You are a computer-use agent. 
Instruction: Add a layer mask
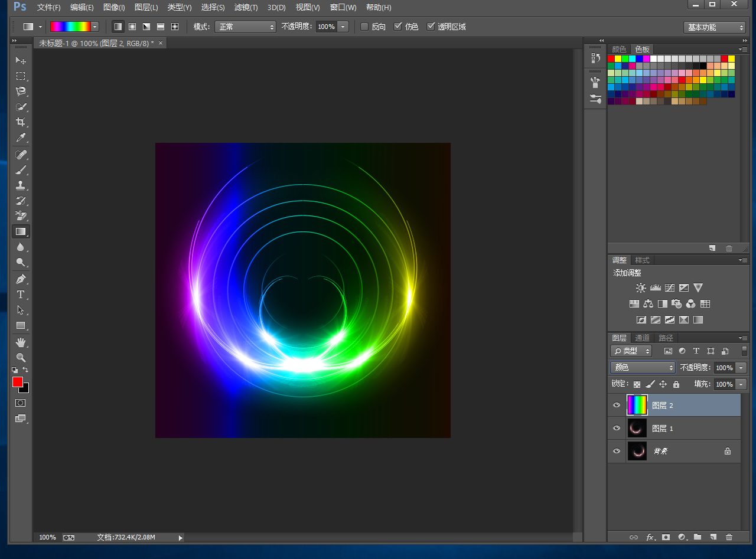click(x=666, y=537)
